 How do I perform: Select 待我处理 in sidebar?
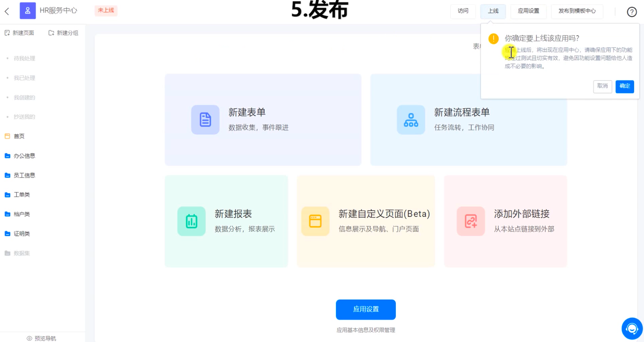pyautogui.click(x=24, y=58)
